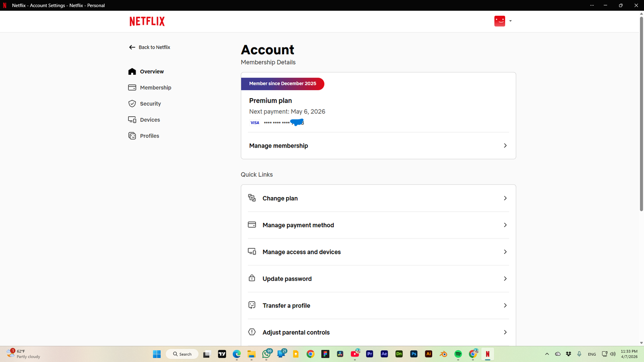Click the page vertical scrollbar
The height and width of the screenshot is (362, 644).
point(641,113)
